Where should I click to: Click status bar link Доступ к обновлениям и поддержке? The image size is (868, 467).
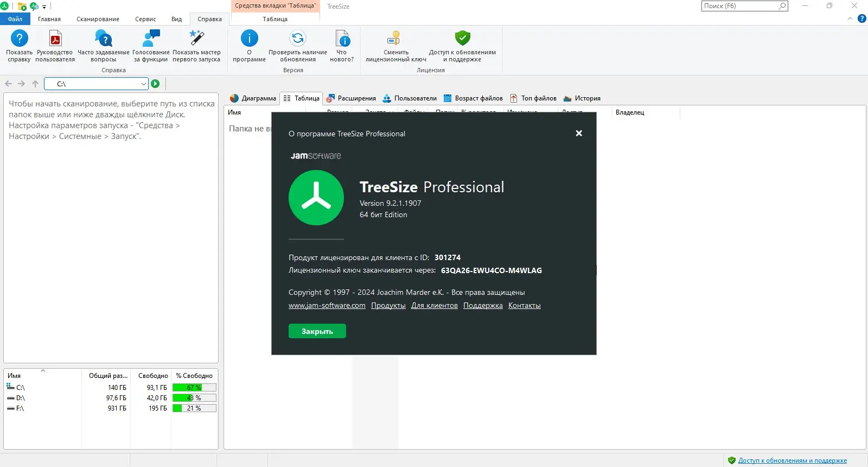(793, 460)
